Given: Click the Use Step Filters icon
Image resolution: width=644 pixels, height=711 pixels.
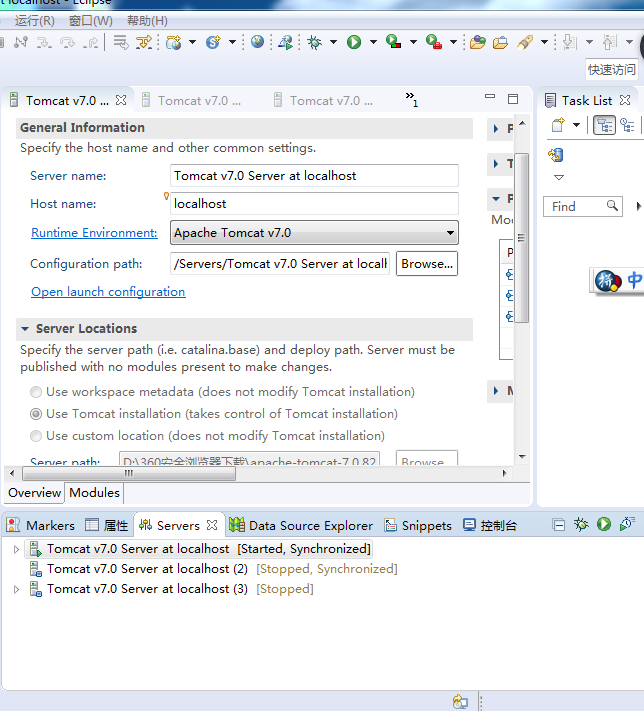Looking at the screenshot, I should 144,42.
